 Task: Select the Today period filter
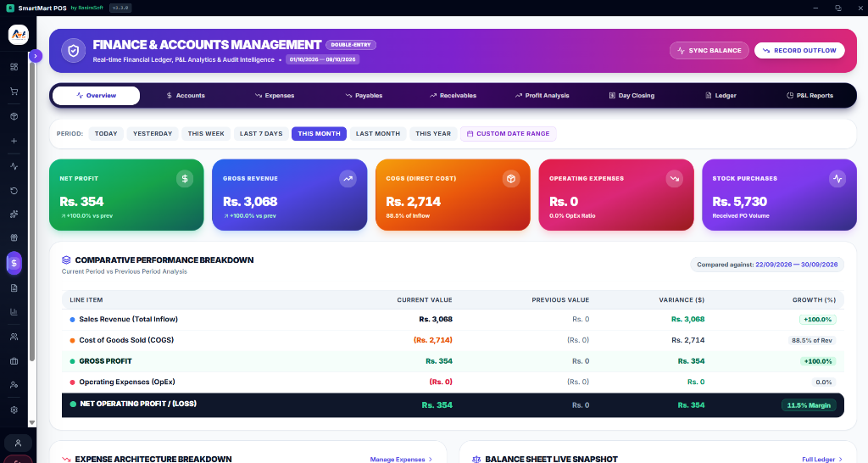[x=106, y=133]
